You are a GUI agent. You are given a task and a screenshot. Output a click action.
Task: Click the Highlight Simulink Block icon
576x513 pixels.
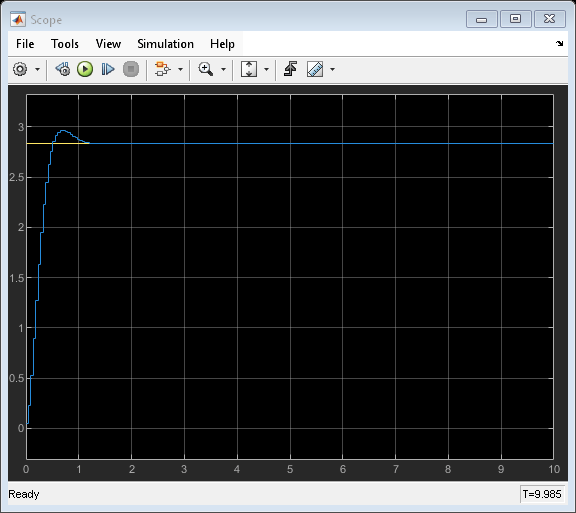pyautogui.click(x=162, y=69)
